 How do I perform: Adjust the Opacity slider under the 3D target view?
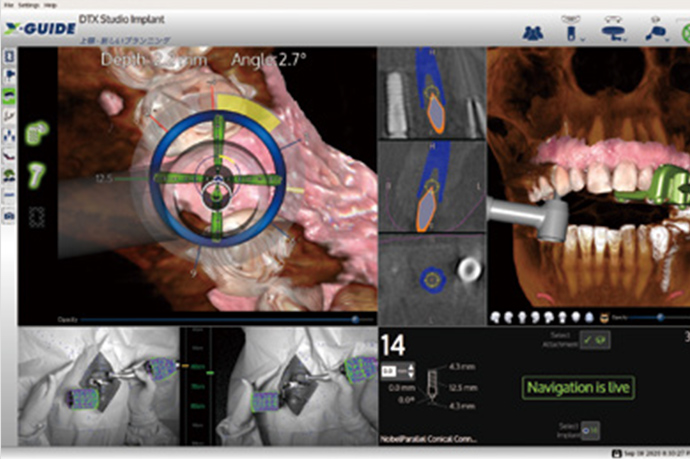(x=355, y=318)
